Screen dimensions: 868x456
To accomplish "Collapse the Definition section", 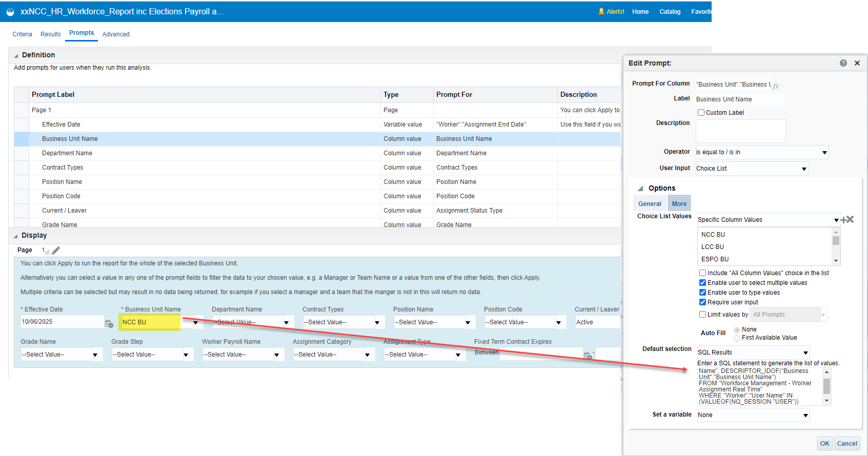I will click(16, 55).
